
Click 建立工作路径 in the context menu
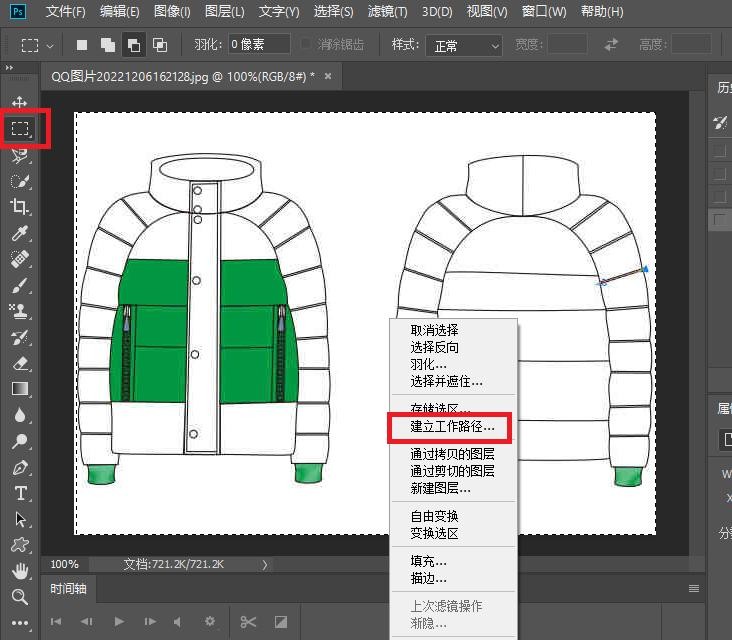point(452,427)
